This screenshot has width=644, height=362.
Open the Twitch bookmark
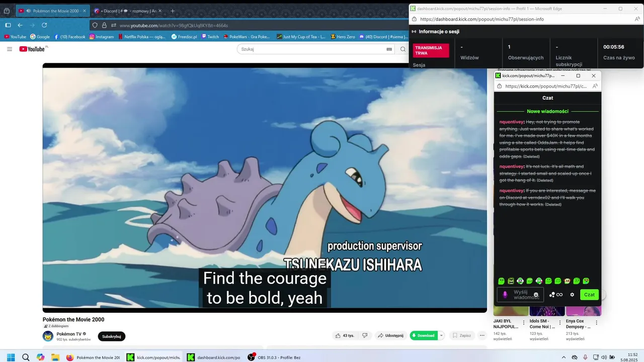[210, 37]
